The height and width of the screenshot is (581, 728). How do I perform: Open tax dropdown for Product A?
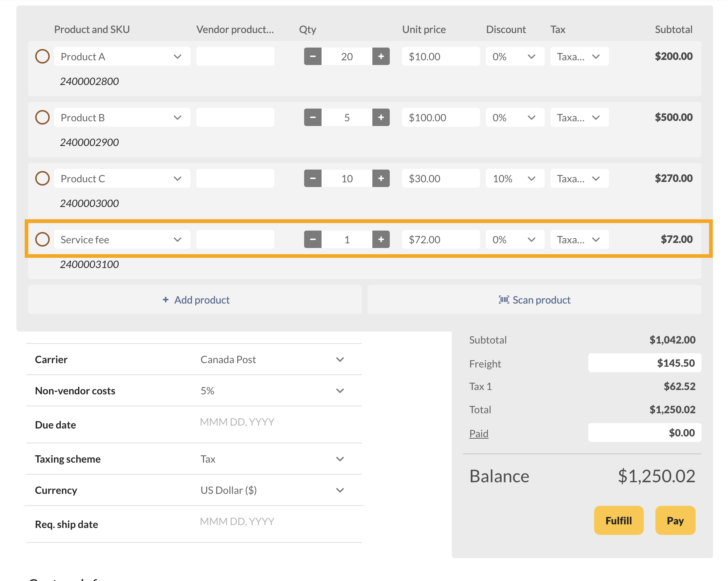tap(580, 56)
